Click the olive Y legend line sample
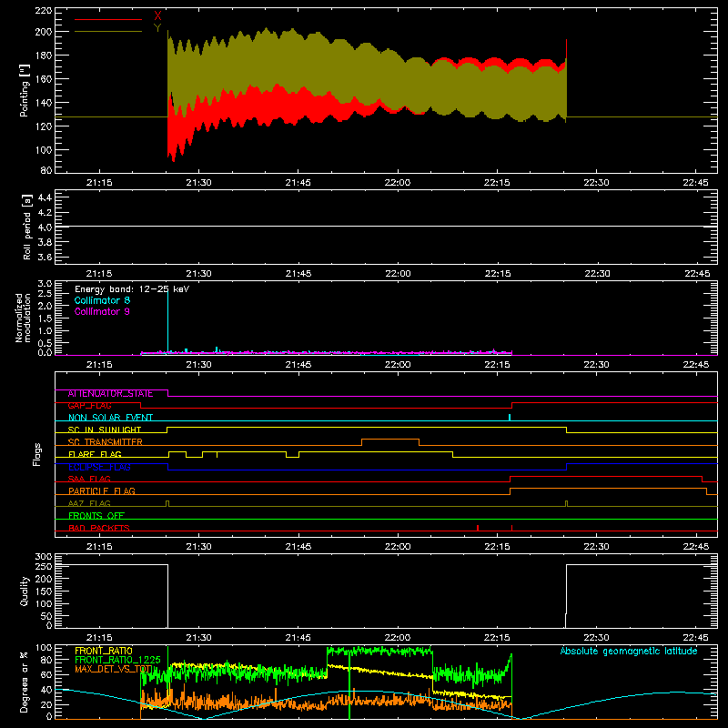The height and width of the screenshot is (728, 728). [108, 31]
